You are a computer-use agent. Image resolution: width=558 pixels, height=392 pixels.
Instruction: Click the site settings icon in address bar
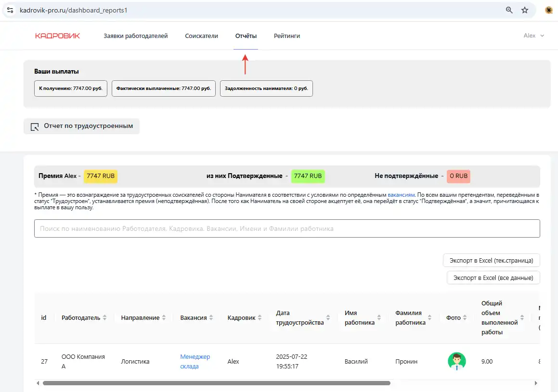[x=10, y=10]
